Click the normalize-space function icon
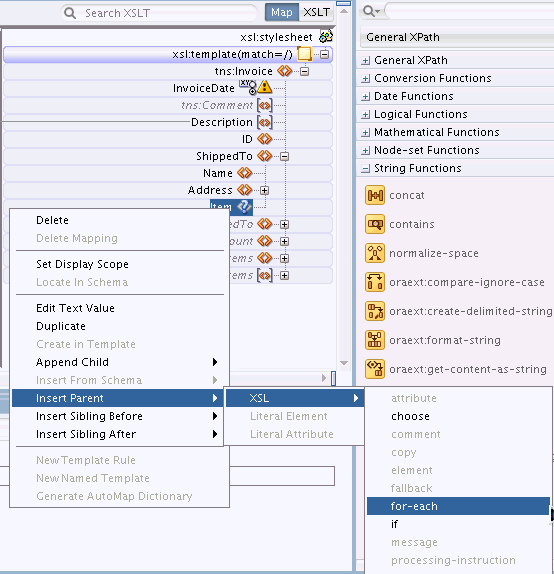This screenshot has height=574, width=554. [375, 253]
